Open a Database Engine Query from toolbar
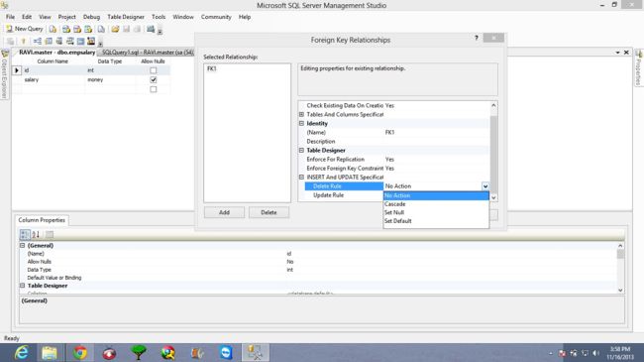Image resolution: width=644 pixels, height=362 pixels. [53, 29]
